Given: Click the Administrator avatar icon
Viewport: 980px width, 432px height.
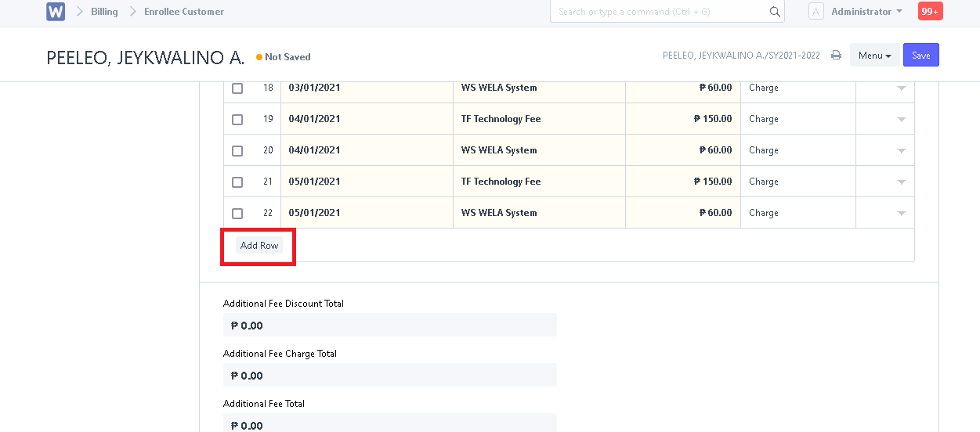Looking at the screenshot, I should coord(815,12).
